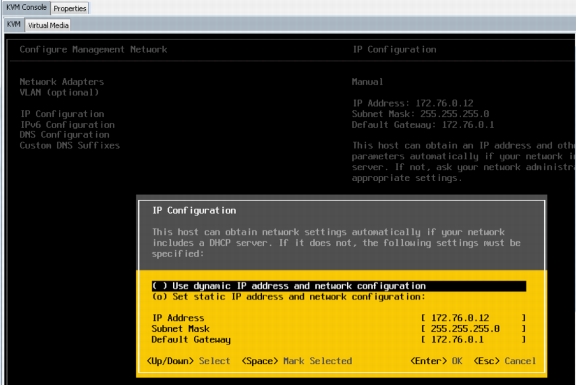Select the IPv6 Configuration menu entry
578x387 pixels.
coord(67,125)
